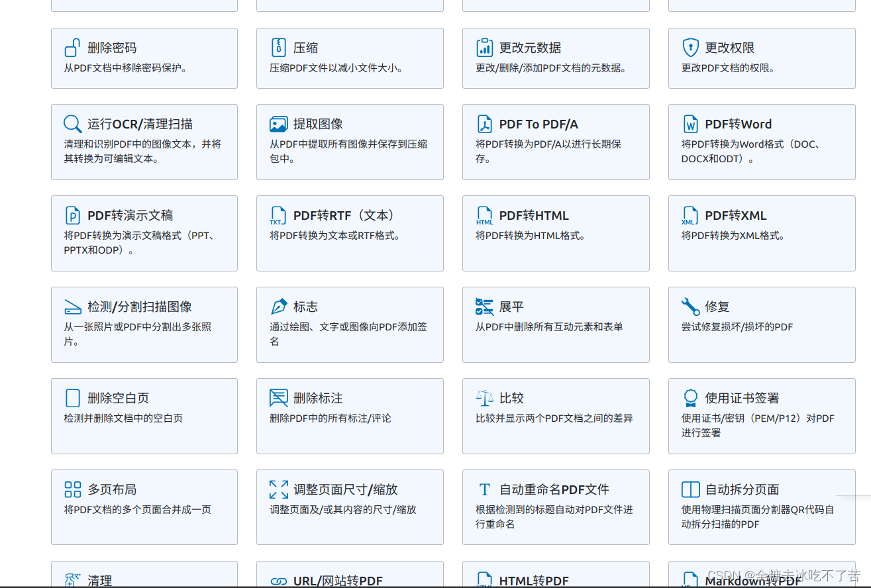Click the grid icon for 多页布局

pos(72,489)
